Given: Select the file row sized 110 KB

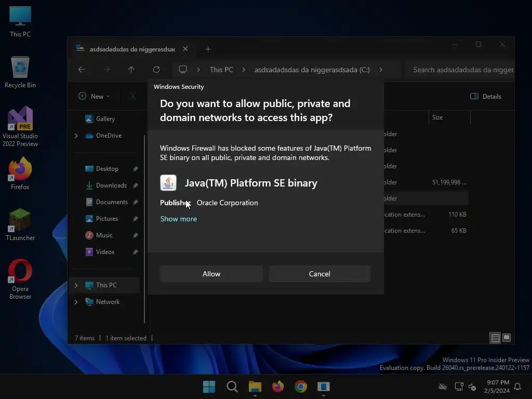Looking at the screenshot, I should (426, 215).
